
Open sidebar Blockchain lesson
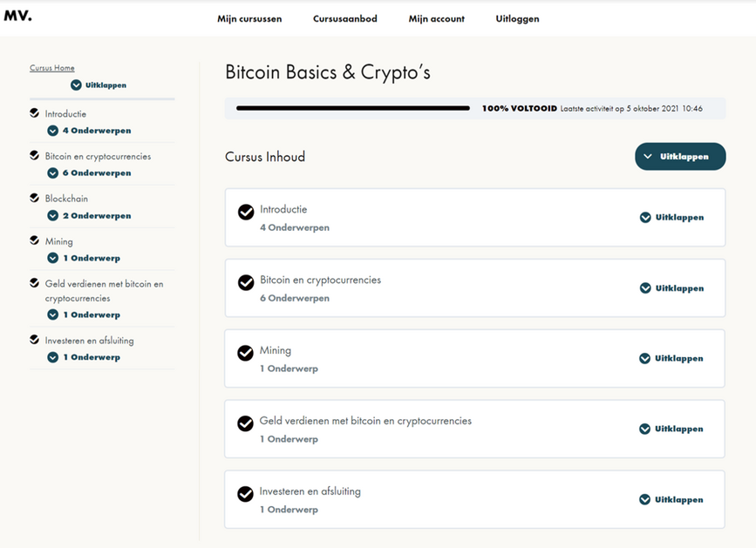(66, 199)
